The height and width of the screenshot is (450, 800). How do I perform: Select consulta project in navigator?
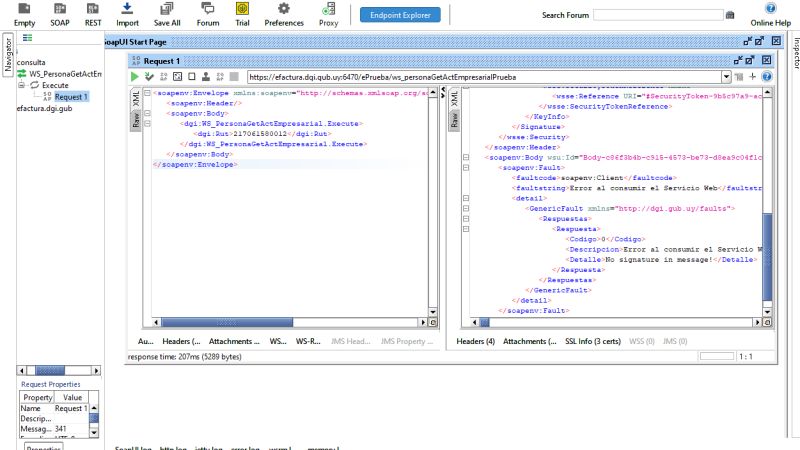click(x=31, y=62)
